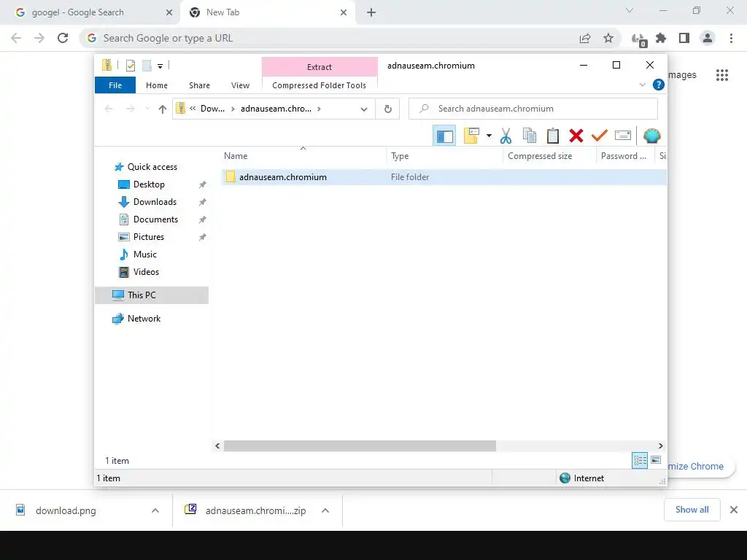Sort by the Type column header

(444, 156)
